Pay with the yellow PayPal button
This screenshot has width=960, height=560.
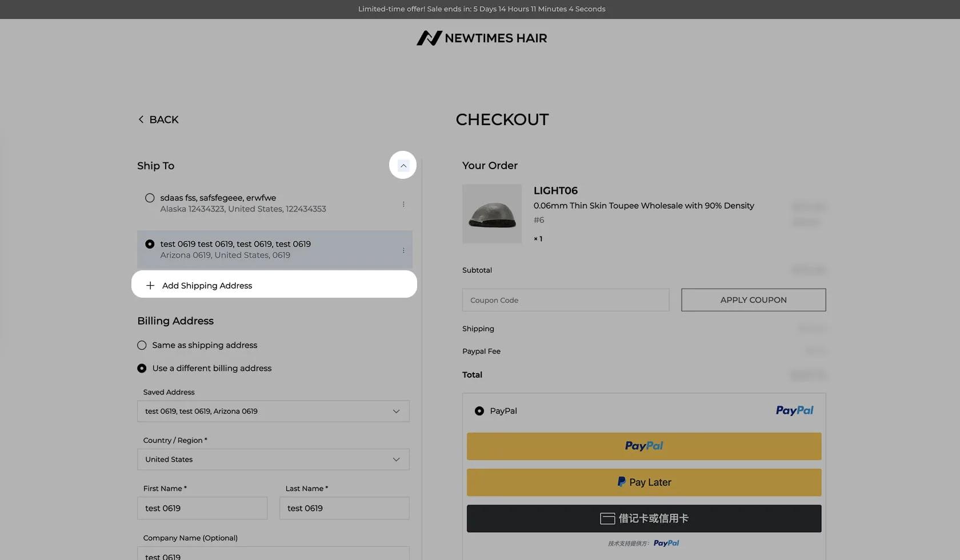644,446
